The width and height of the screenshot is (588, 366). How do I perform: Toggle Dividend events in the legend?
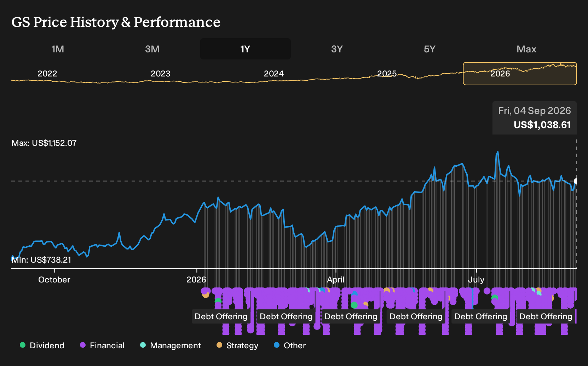[x=42, y=345]
